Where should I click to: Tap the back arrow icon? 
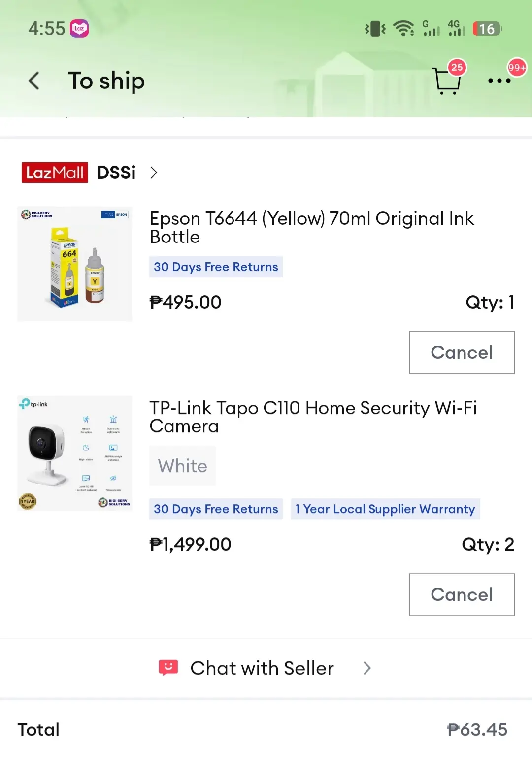coord(34,81)
